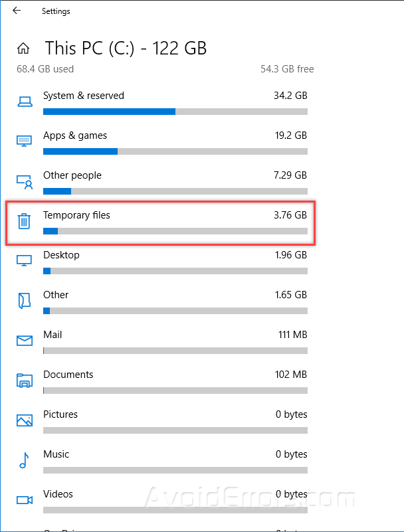Click the Pictures icon
The width and height of the screenshot is (404, 532).
[25, 420]
